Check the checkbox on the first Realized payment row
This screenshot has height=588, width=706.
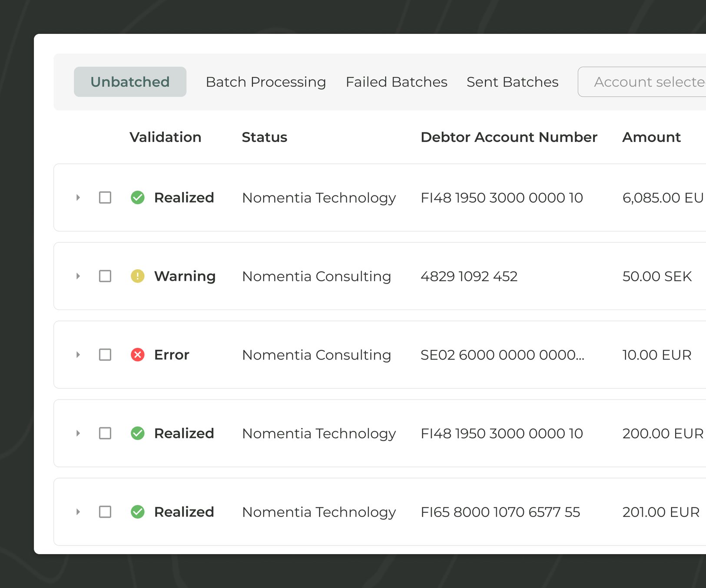[x=105, y=198]
